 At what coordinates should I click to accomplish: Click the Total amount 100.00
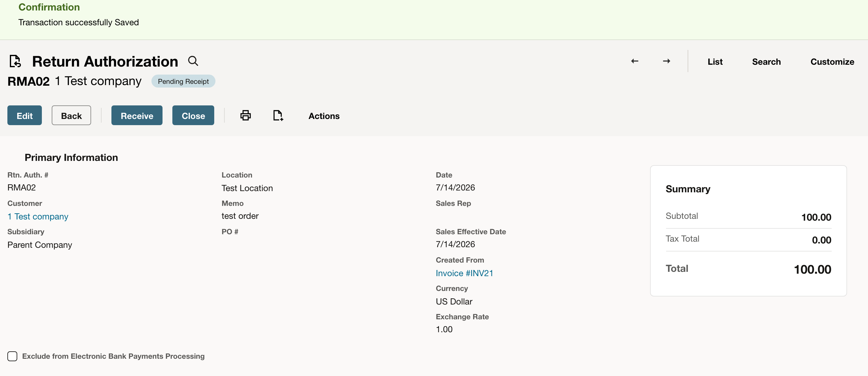click(x=812, y=269)
